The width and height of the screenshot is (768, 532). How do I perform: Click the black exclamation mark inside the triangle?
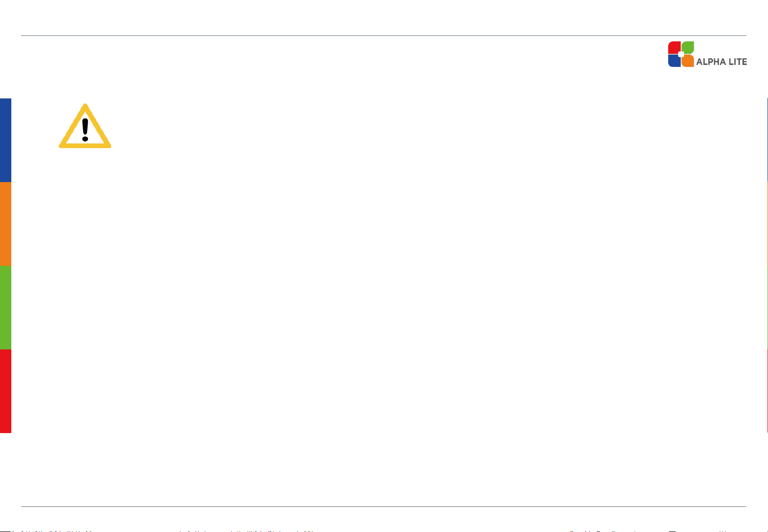tap(85, 129)
